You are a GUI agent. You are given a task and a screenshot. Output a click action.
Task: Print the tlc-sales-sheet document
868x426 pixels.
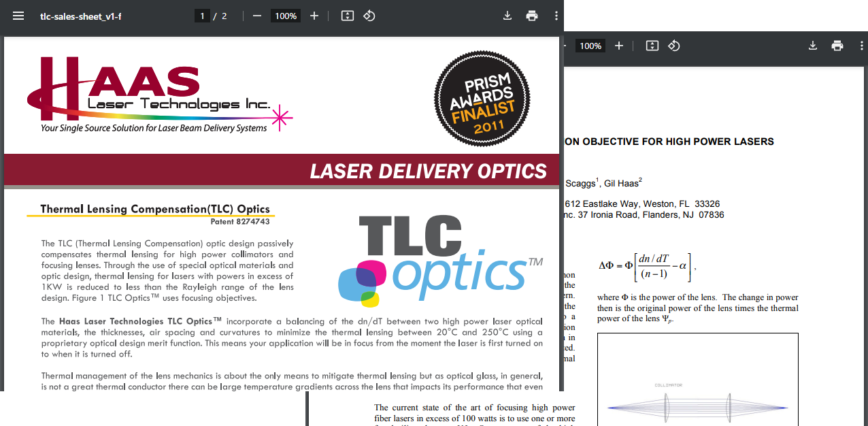[532, 16]
